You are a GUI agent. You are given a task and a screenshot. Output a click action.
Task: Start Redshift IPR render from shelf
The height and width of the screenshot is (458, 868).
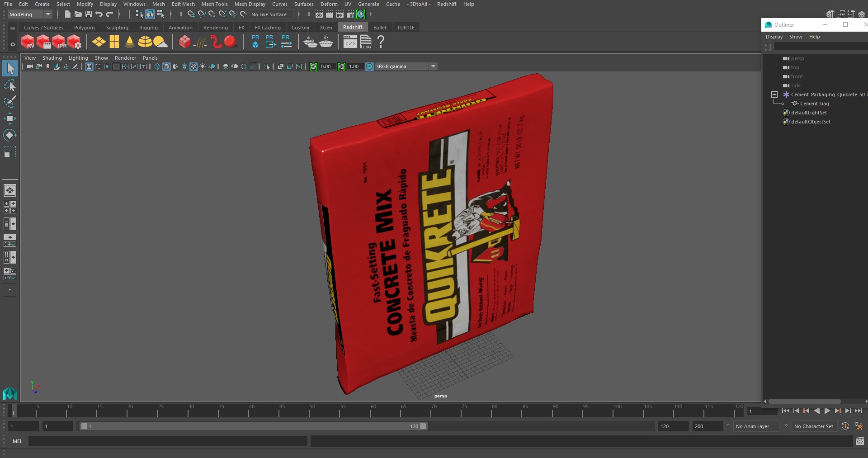[59, 42]
